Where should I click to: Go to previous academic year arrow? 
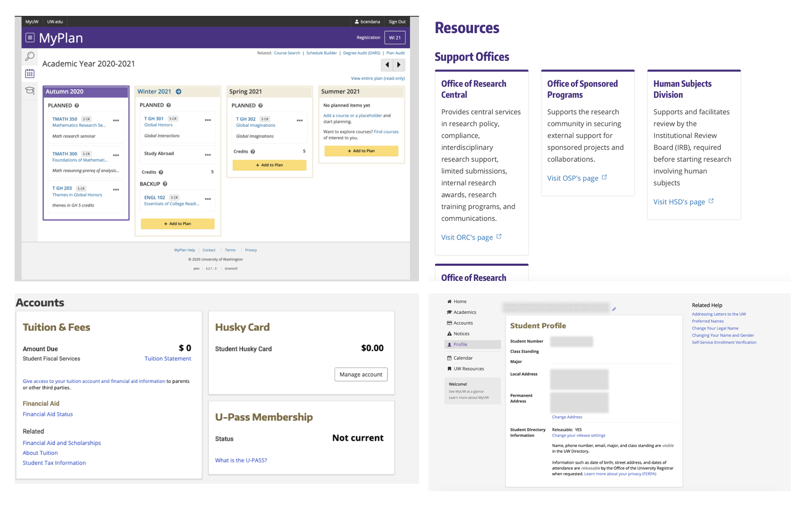[x=387, y=65]
